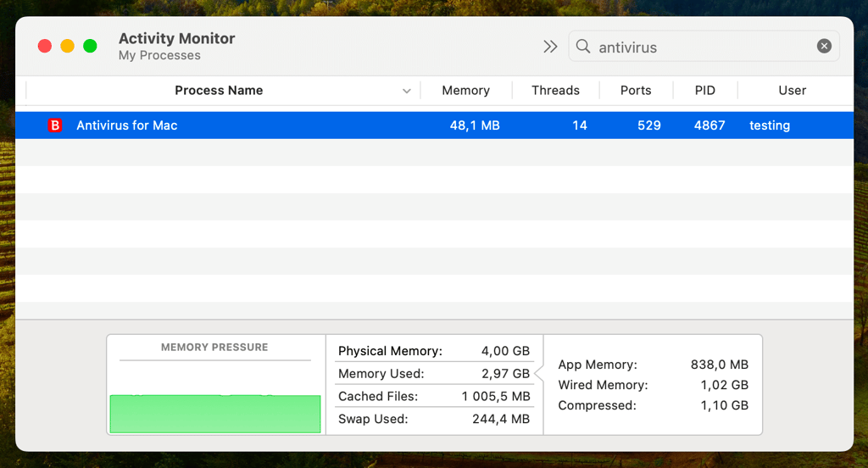Sort by the Memory column header
The image size is (868, 468).
coord(465,90)
